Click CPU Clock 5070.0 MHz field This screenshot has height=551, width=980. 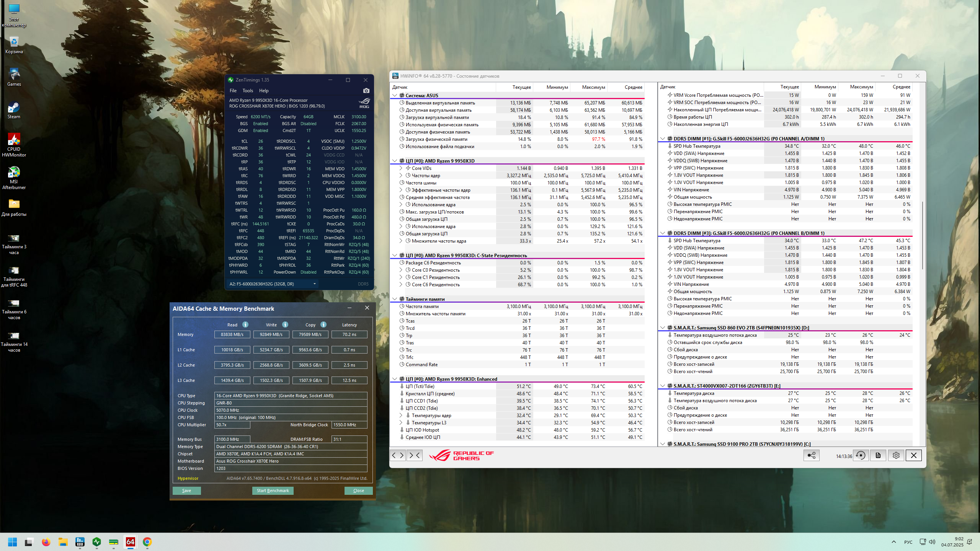tap(291, 410)
